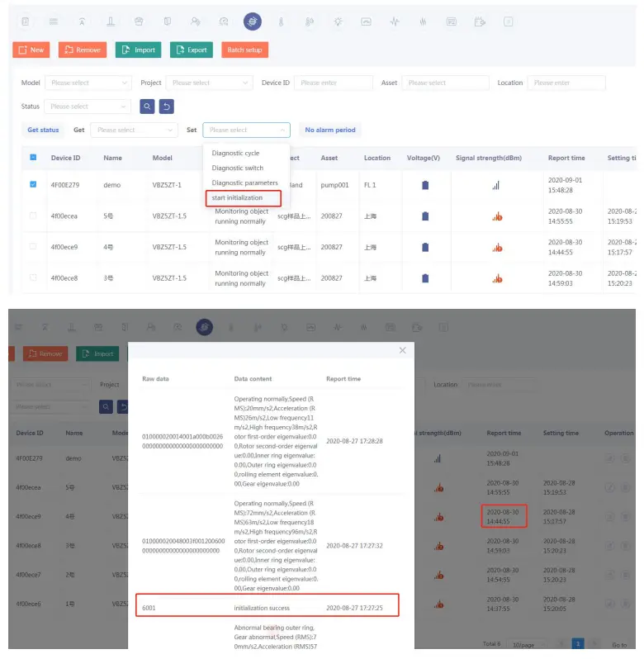Image resolution: width=644 pixels, height=659 pixels.
Task: Choose the door sensor icon in the upper toolbar
Action: pyautogui.click(x=168, y=21)
